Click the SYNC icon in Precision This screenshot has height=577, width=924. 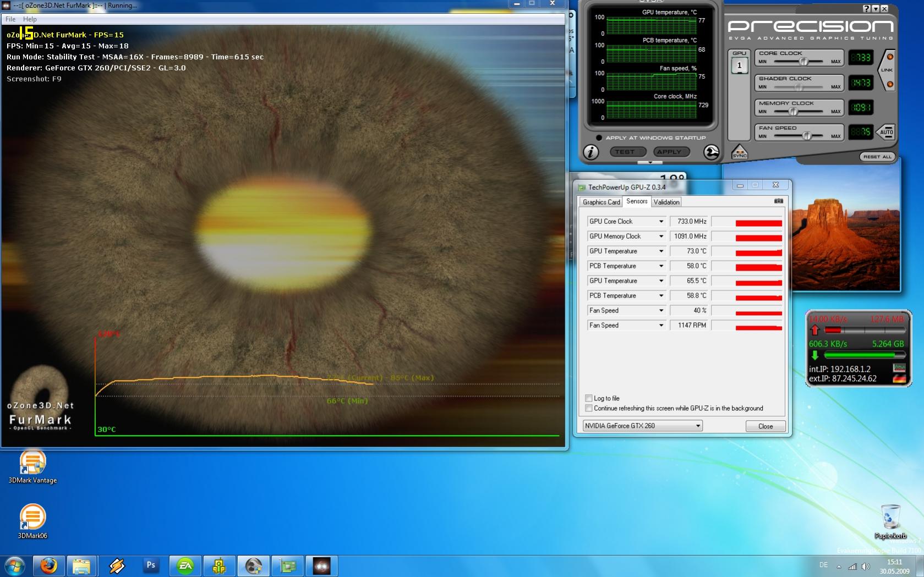(x=739, y=152)
